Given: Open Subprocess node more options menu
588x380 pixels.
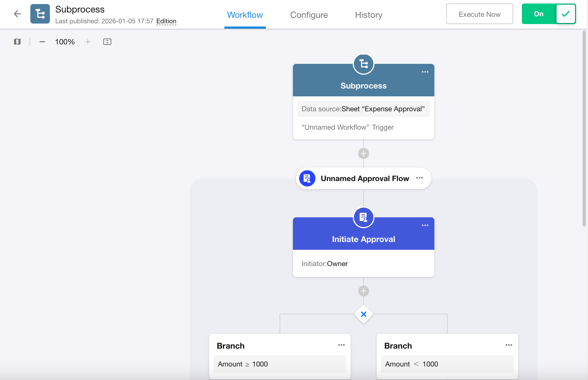Looking at the screenshot, I should click(425, 72).
